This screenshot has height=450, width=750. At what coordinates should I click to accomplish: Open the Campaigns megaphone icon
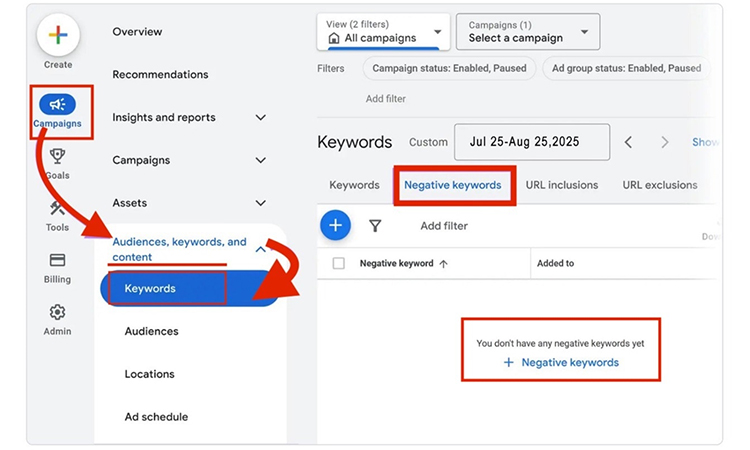point(57,104)
